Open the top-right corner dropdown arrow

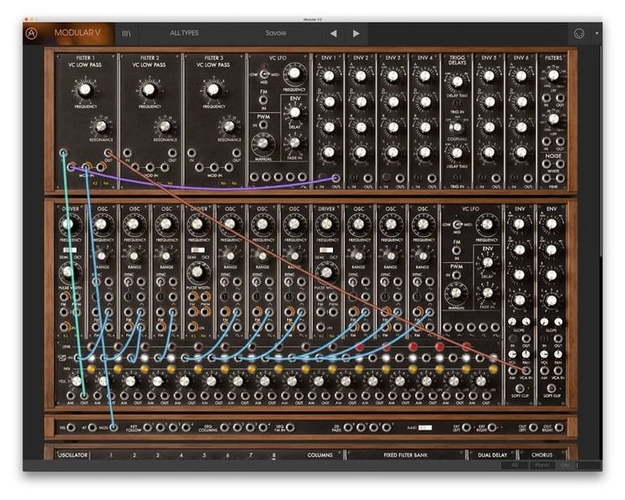point(597,34)
